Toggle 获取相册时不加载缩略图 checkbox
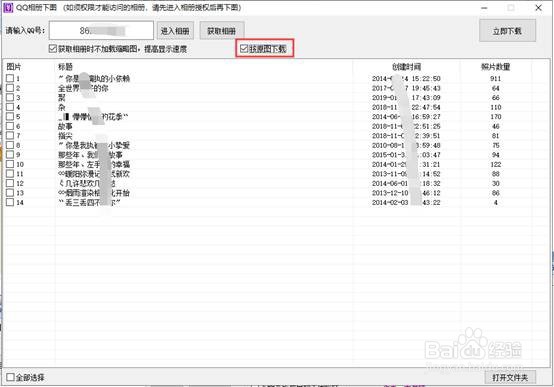The image size is (554, 387). coord(53,48)
